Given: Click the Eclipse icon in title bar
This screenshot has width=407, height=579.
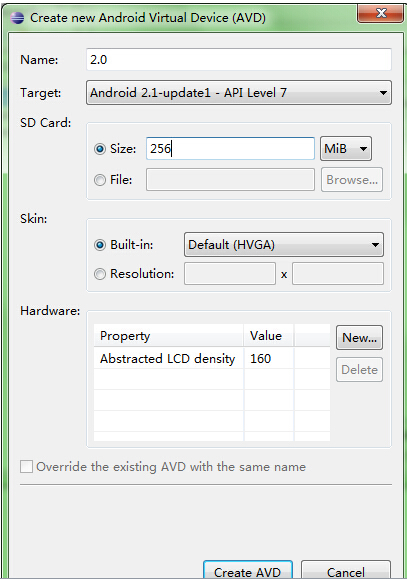Looking at the screenshot, I should pyautogui.click(x=17, y=18).
